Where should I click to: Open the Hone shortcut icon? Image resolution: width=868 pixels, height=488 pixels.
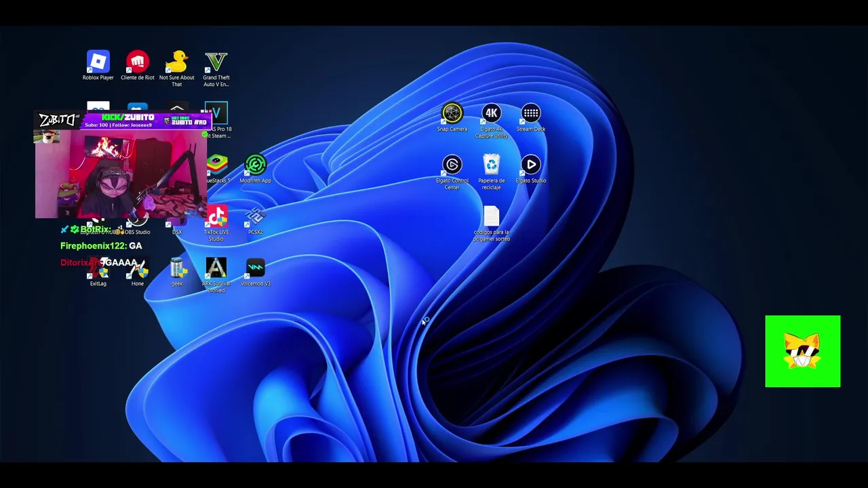tap(137, 271)
